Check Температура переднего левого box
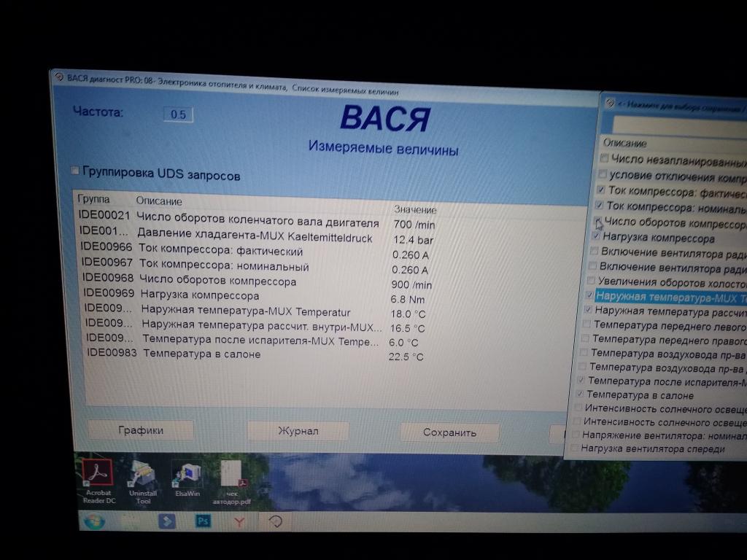The image size is (747, 560). click(587, 324)
